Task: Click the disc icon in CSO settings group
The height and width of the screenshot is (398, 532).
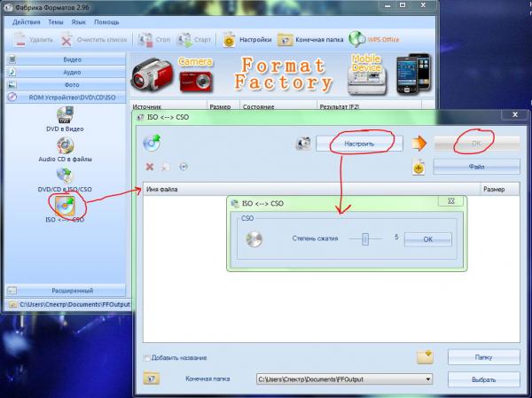Action: point(254,238)
